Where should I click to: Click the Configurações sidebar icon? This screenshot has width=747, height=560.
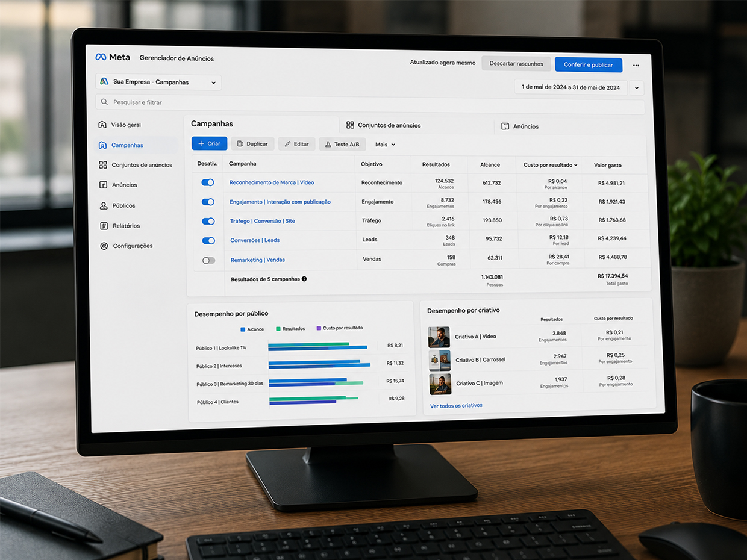pyautogui.click(x=104, y=246)
